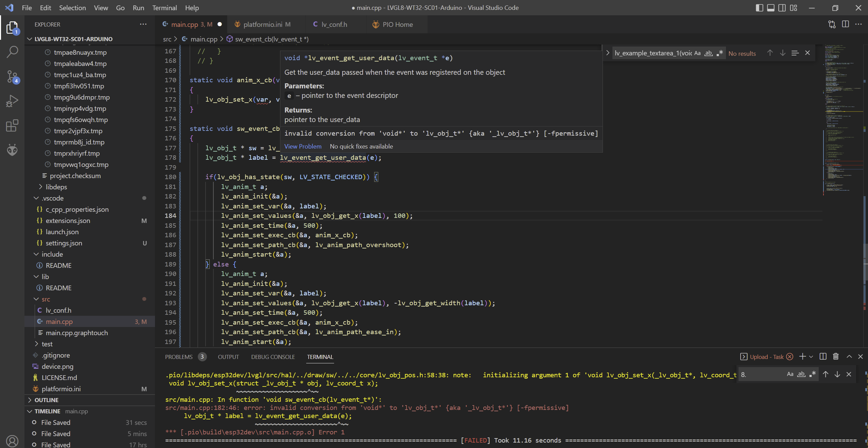Toggle match case in editor search widget
Viewport: 868px width, 448px height.
point(697,53)
